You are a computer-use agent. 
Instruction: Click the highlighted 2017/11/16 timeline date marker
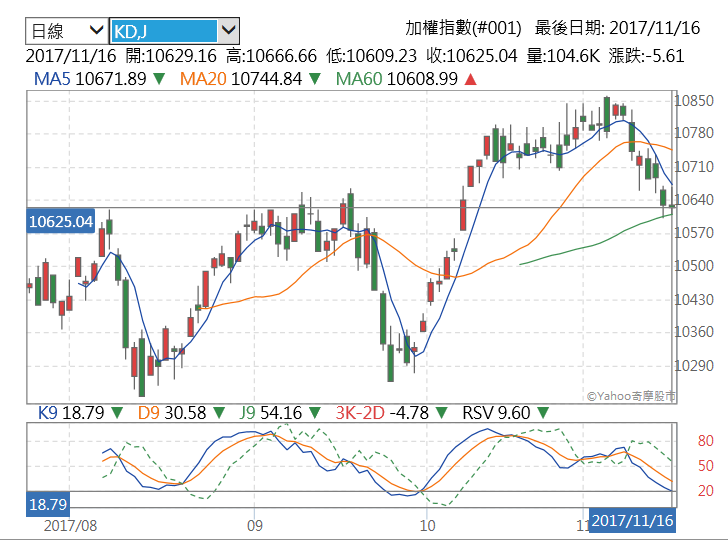[x=632, y=521]
